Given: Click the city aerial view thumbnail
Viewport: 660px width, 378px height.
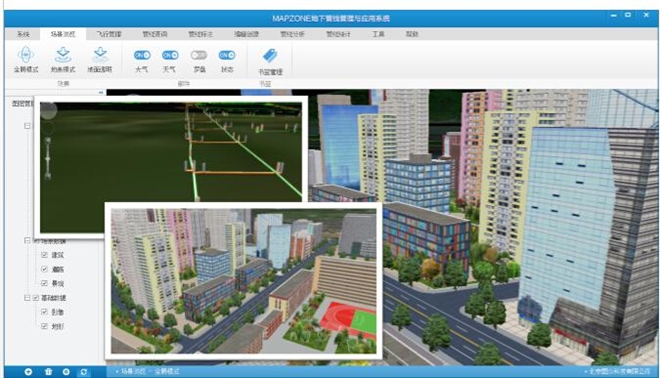Looking at the screenshot, I should 243,281.
